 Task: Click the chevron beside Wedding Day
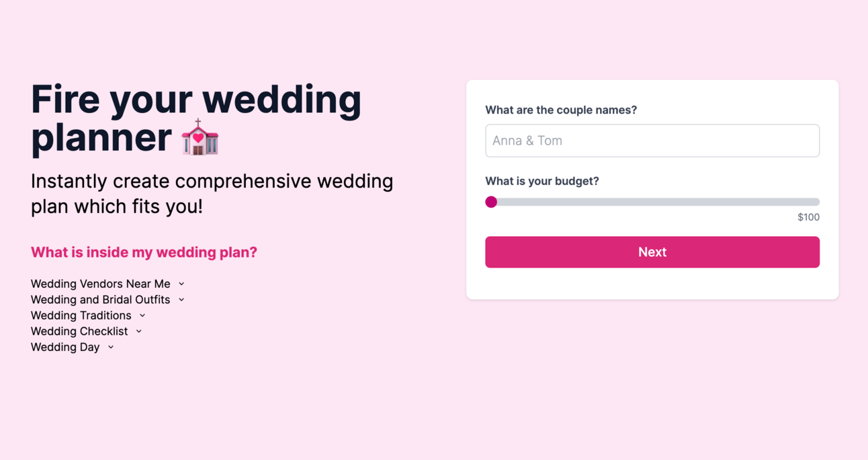tap(111, 347)
